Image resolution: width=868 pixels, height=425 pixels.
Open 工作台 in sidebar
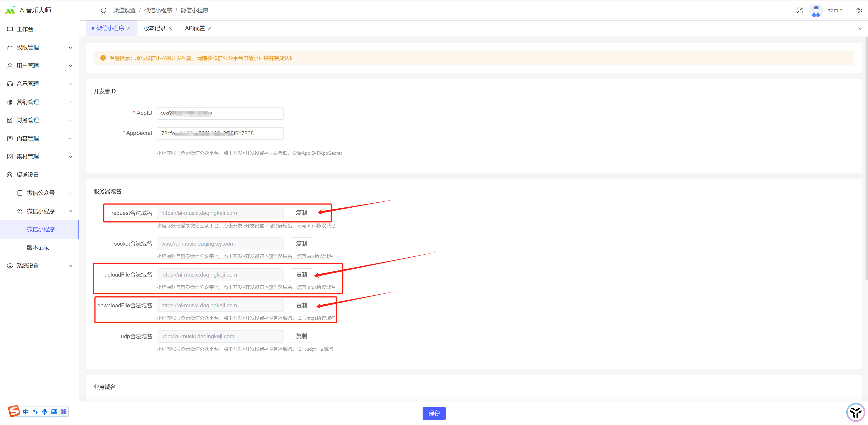[39, 29]
